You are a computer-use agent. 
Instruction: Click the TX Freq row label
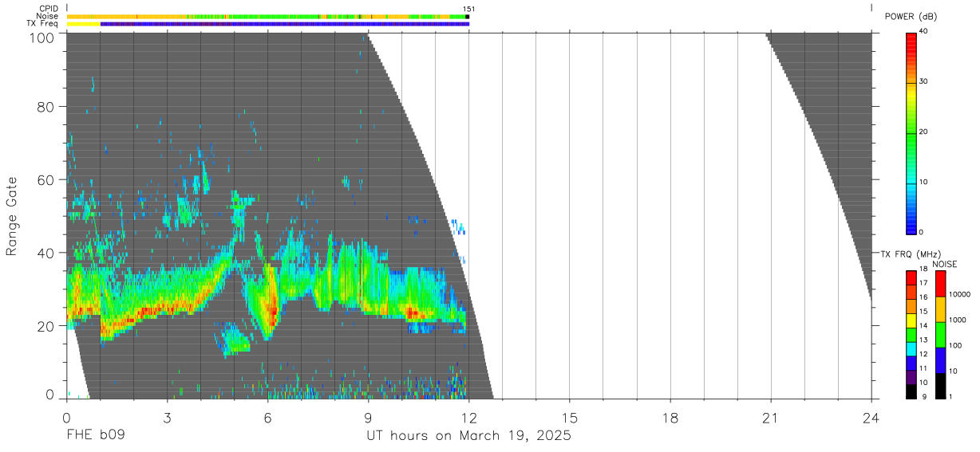click(42, 24)
